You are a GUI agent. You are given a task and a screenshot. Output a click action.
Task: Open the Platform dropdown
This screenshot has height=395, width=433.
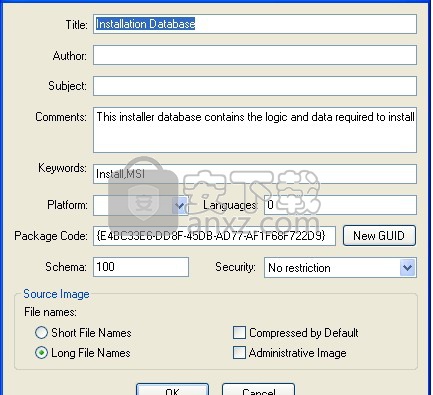click(x=180, y=205)
